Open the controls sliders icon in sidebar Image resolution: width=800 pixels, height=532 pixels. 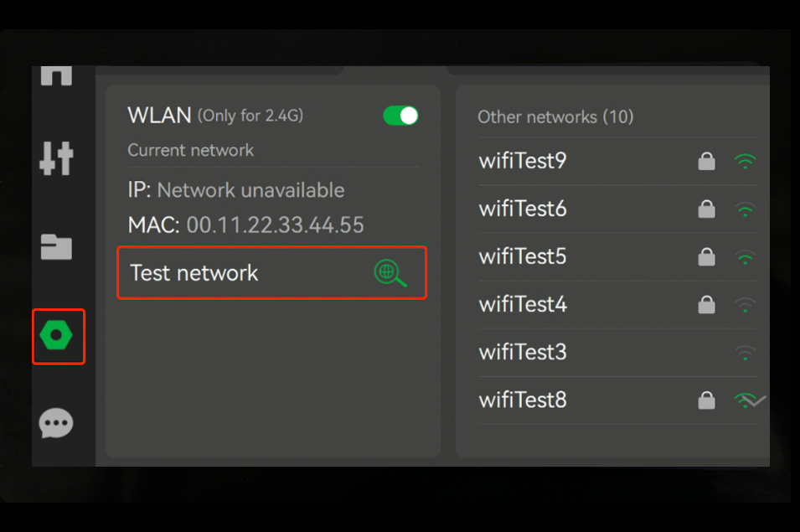pyautogui.click(x=56, y=158)
